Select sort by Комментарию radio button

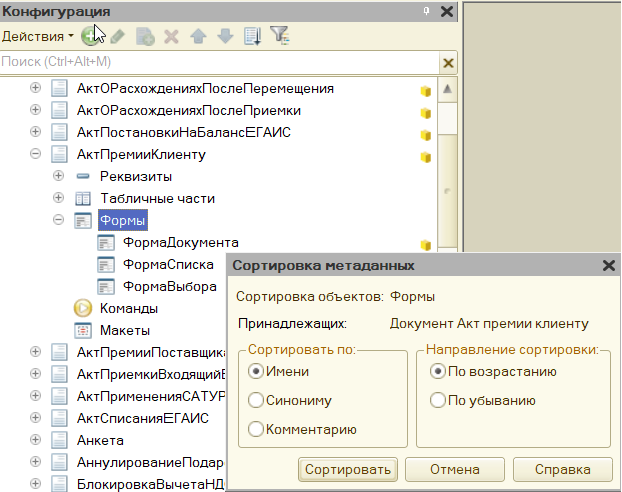click(256, 429)
